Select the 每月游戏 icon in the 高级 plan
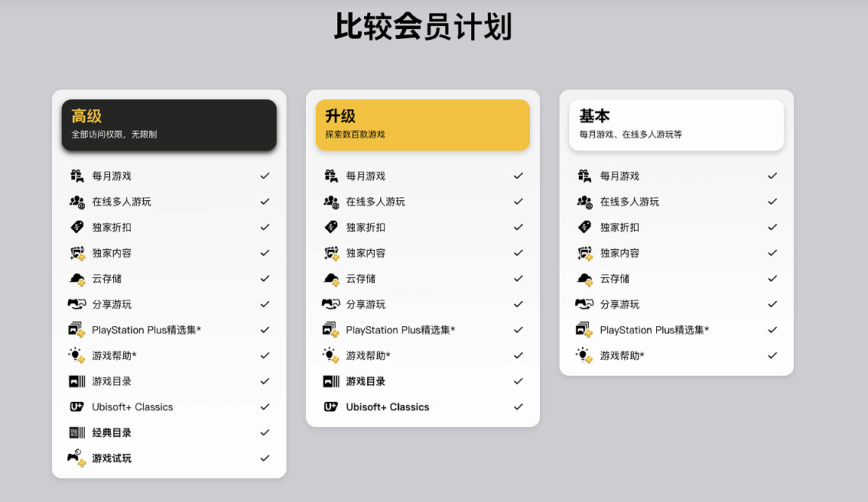868x502 pixels. pos(76,175)
